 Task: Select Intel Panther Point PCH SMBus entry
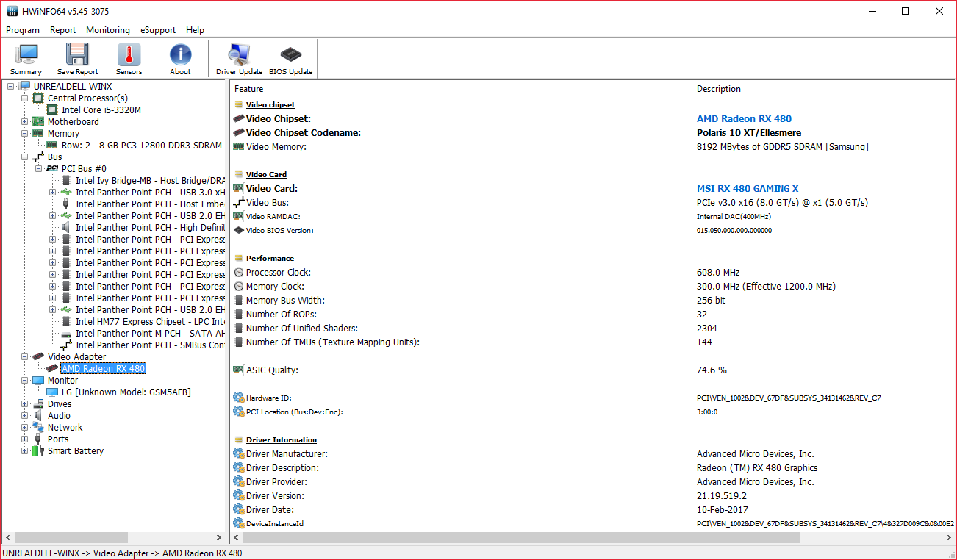[150, 345]
